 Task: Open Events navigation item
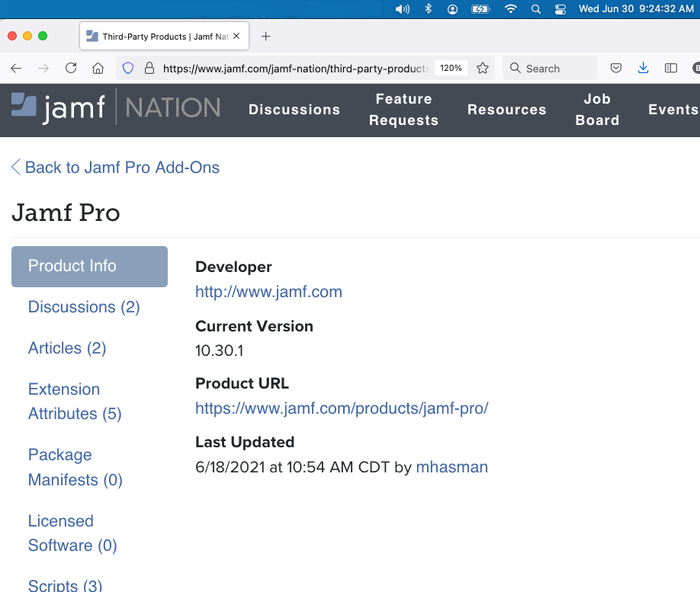tap(673, 110)
